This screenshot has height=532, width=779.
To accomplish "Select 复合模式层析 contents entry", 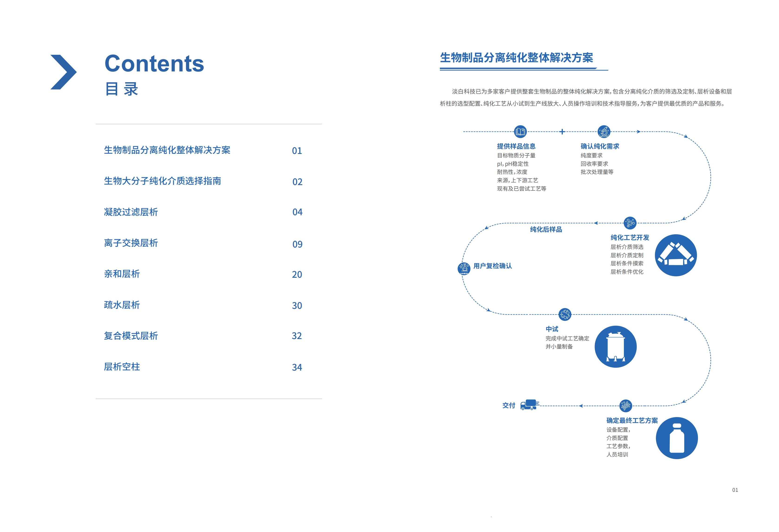I will [x=131, y=336].
